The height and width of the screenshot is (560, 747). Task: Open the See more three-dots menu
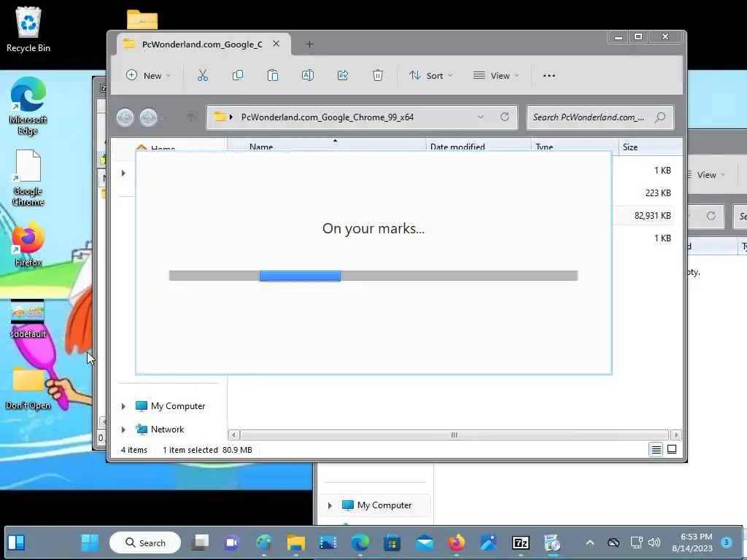point(549,75)
